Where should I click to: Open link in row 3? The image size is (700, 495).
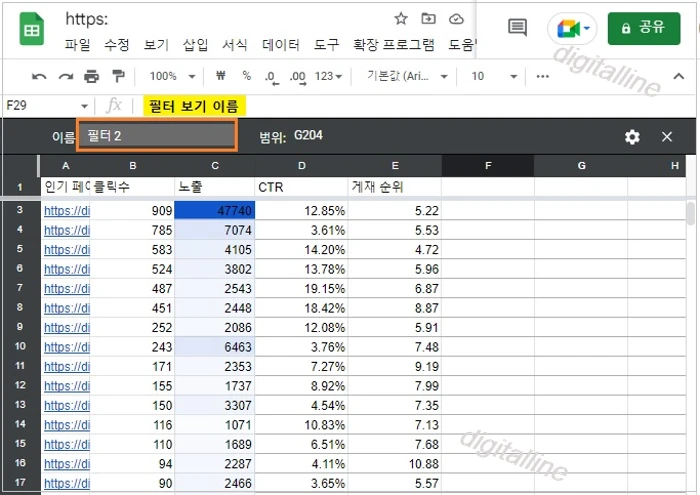click(67, 211)
